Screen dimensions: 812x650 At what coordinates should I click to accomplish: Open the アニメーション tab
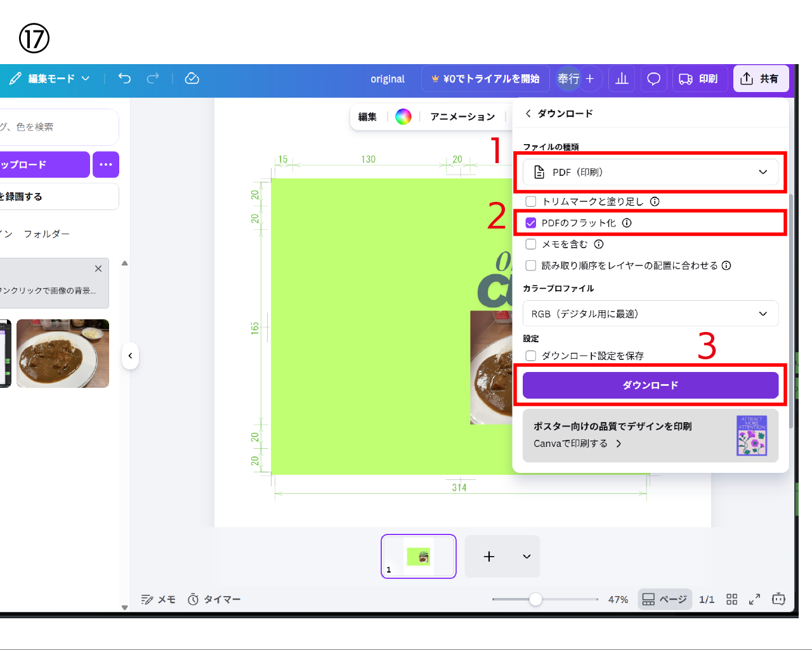(462, 117)
